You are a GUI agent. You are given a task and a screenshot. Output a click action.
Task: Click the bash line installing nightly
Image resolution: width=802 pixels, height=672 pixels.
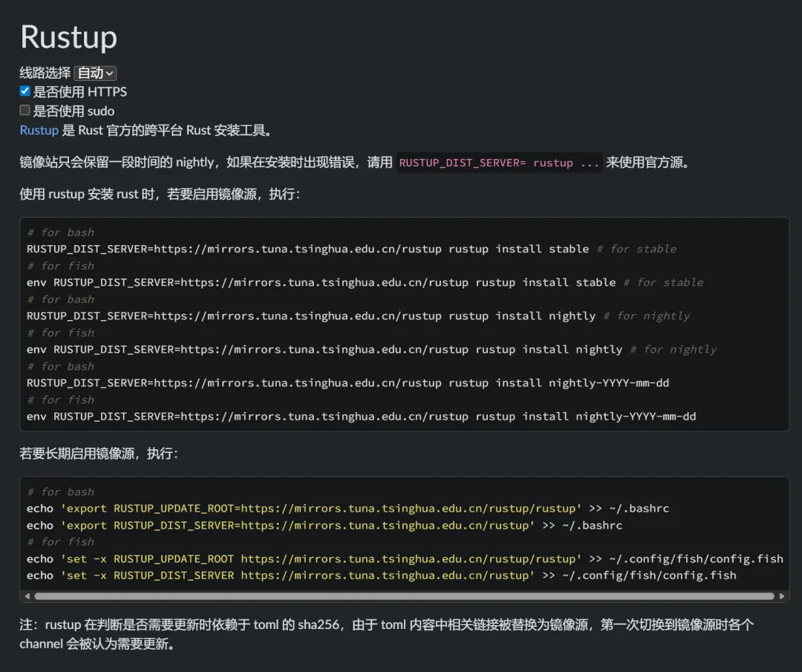tap(358, 316)
